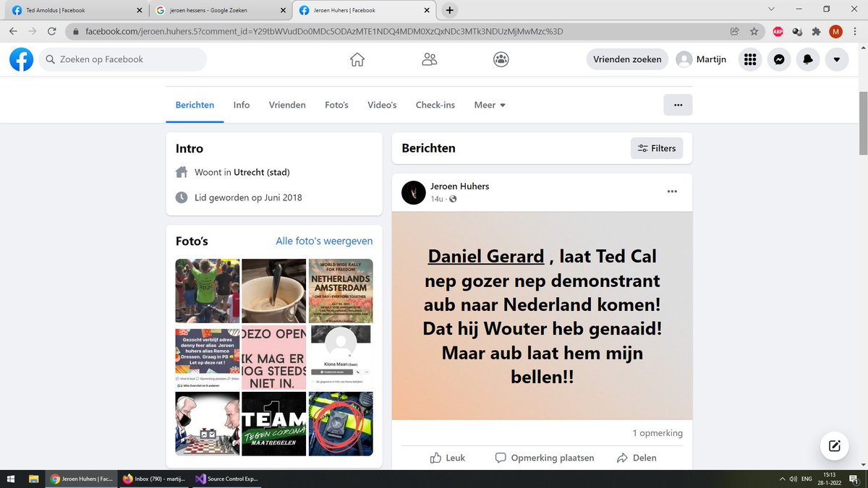
Task: Open the green shirt crowd photo thumbnail
Action: pos(208,291)
